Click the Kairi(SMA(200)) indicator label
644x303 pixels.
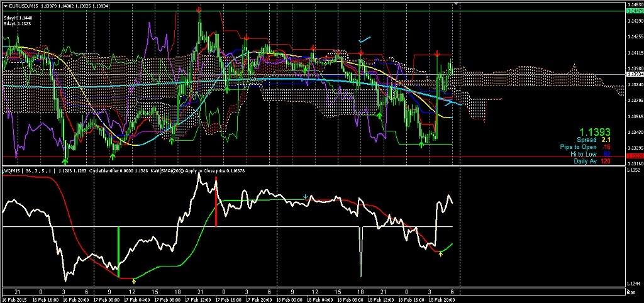(x=167, y=170)
